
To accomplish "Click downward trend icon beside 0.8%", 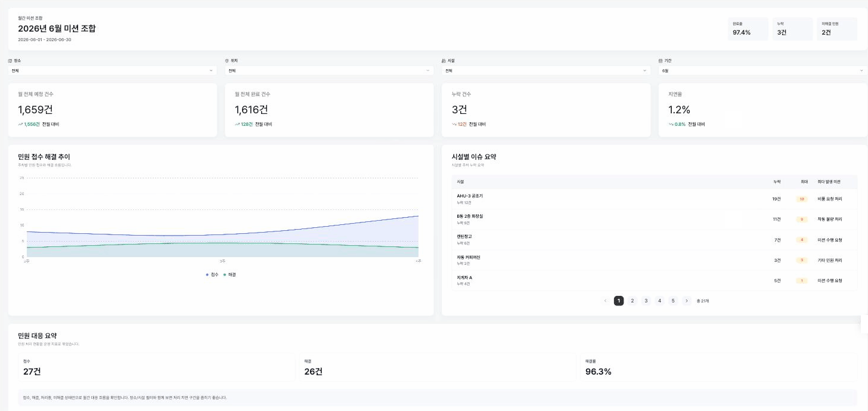I will click(x=671, y=124).
